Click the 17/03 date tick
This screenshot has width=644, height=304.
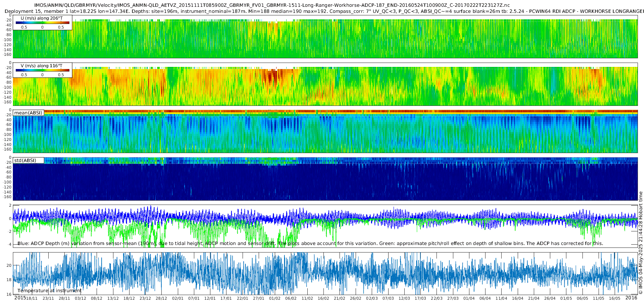pos(420,298)
